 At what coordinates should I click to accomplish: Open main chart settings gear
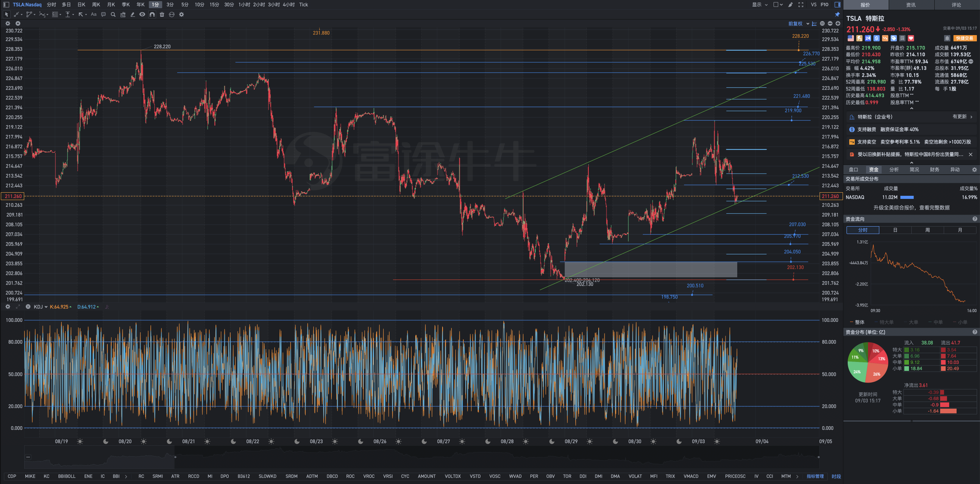[x=8, y=23]
